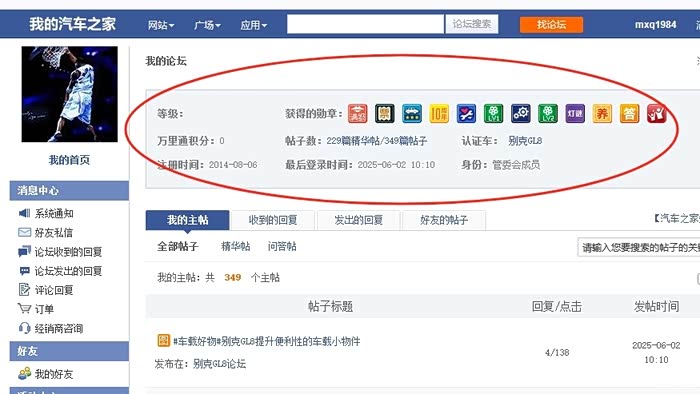Switch to the 发出的回复 tab

pyautogui.click(x=358, y=220)
